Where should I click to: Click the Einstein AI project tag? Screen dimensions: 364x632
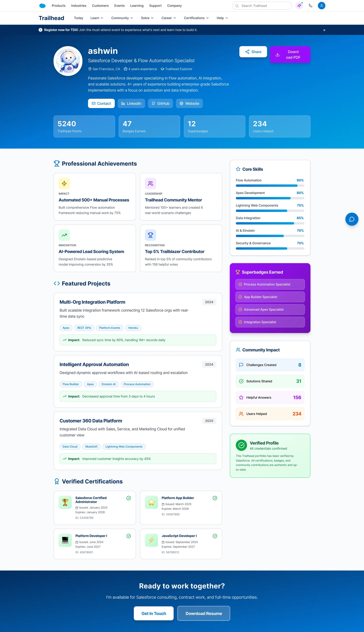(109, 384)
